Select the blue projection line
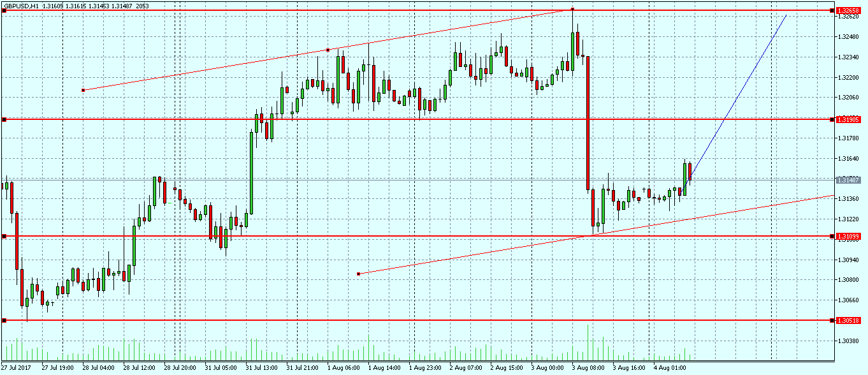 (x=739, y=96)
